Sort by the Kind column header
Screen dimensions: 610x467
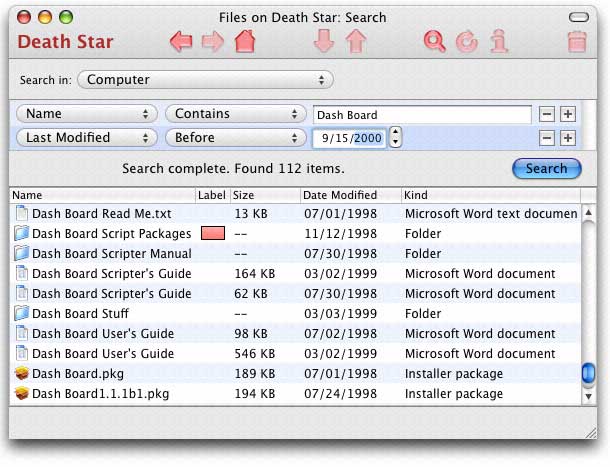(x=491, y=195)
